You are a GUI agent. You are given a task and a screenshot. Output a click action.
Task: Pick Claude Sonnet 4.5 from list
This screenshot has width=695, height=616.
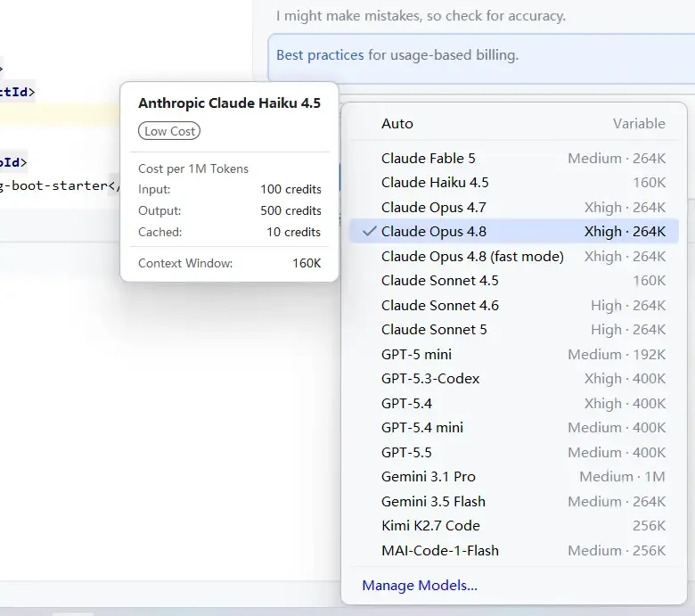point(514,280)
